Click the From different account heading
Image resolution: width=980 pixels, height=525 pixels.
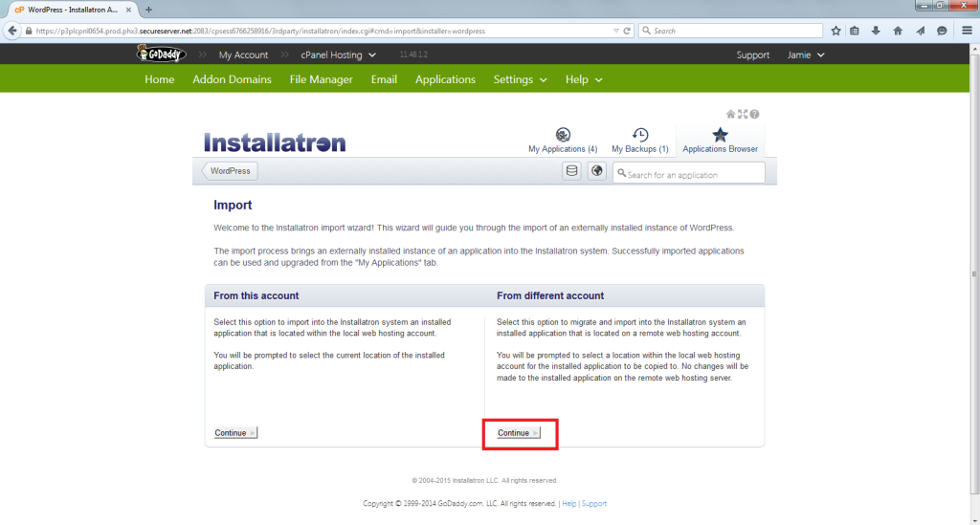550,295
